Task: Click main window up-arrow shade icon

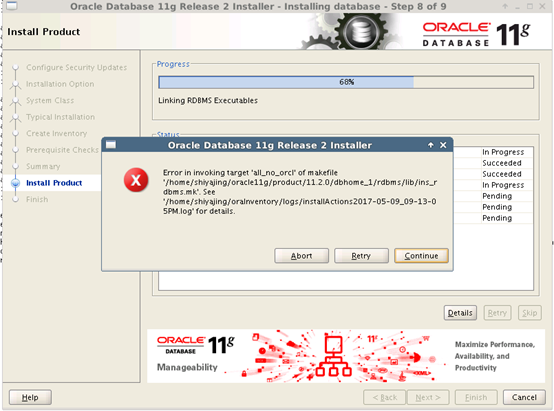Action: tap(505, 6)
